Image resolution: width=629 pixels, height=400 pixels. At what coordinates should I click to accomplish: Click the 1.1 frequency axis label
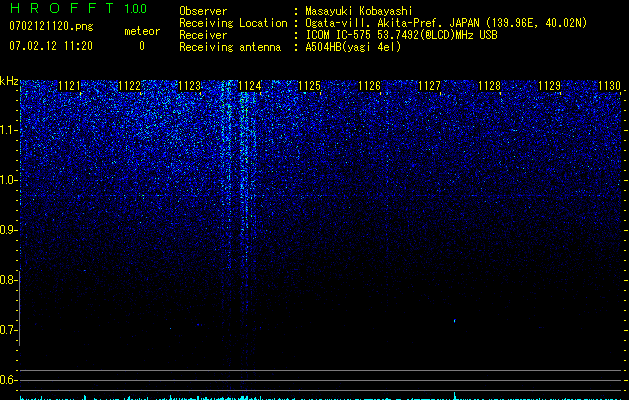9,130
